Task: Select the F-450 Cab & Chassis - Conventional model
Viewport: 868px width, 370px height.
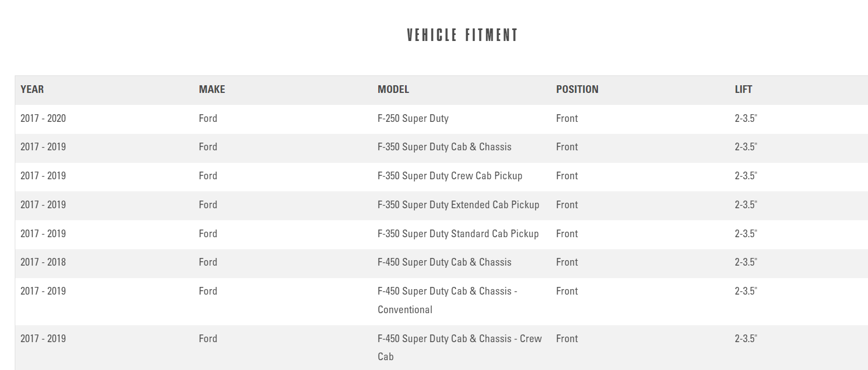Action: [x=447, y=299]
